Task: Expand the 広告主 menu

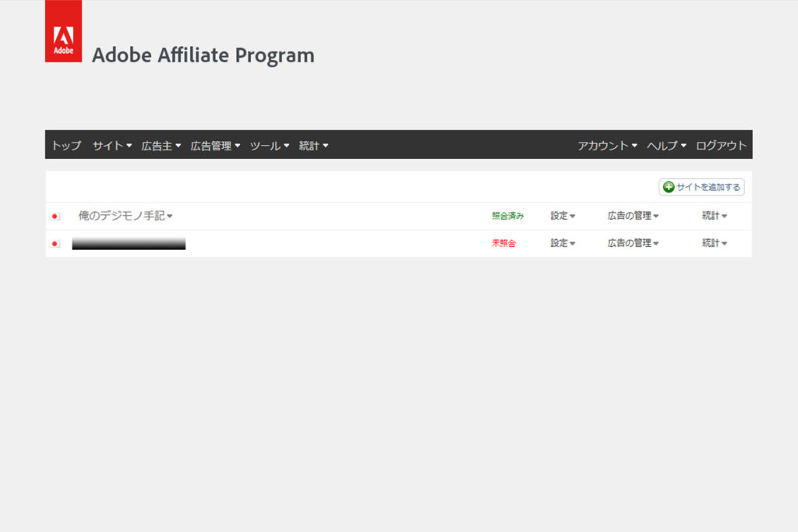Action: tap(161, 146)
